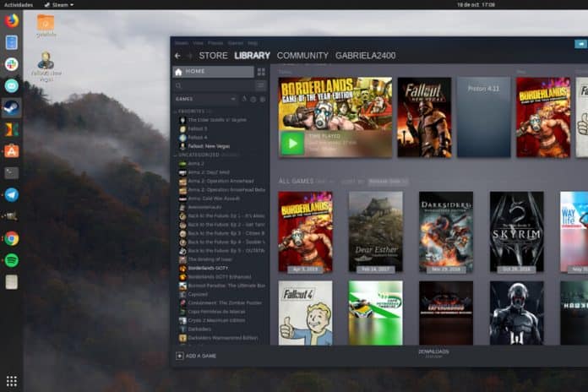Image resolution: width=588 pixels, height=392 pixels.
Task: Toggle the clock icon beside GAMES dropdown
Action: (253, 100)
